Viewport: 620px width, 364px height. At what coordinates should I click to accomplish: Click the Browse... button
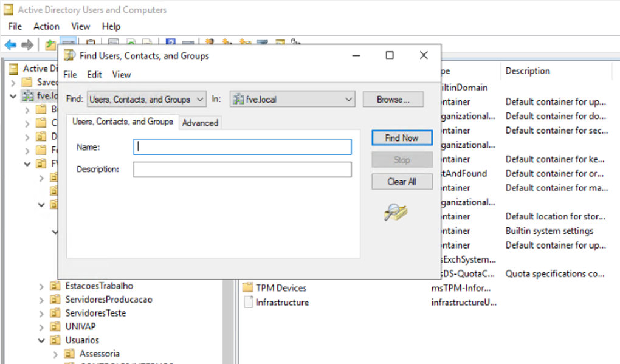[393, 100]
